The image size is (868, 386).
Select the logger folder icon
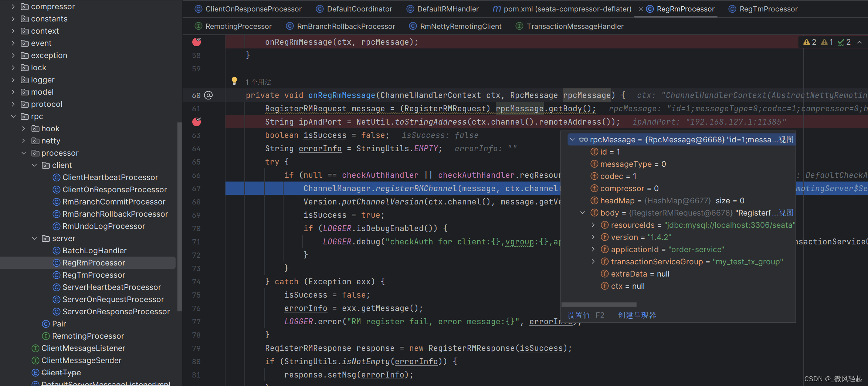[x=25, y=80]
